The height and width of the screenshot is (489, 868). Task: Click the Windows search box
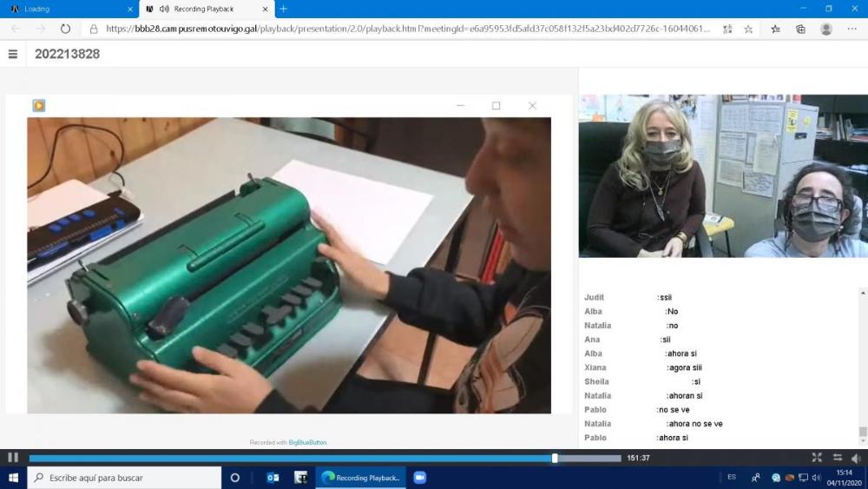tap(124, 478)
